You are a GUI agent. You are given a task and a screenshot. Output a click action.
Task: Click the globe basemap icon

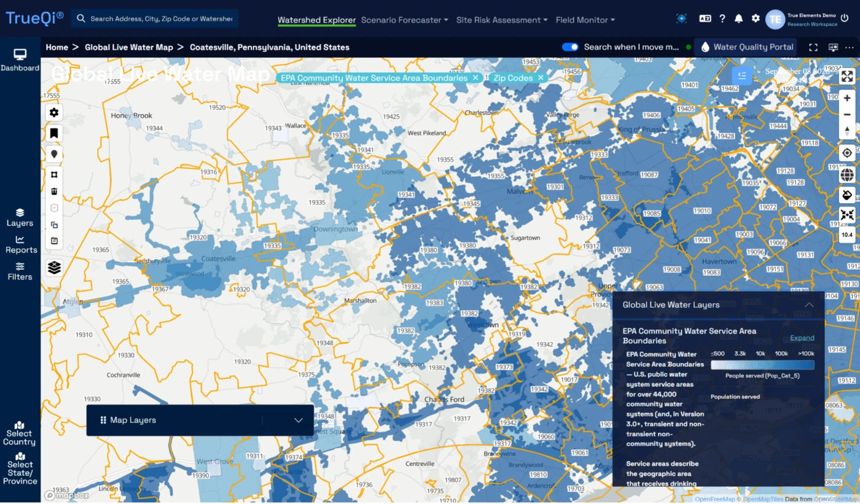coord(847,174)
